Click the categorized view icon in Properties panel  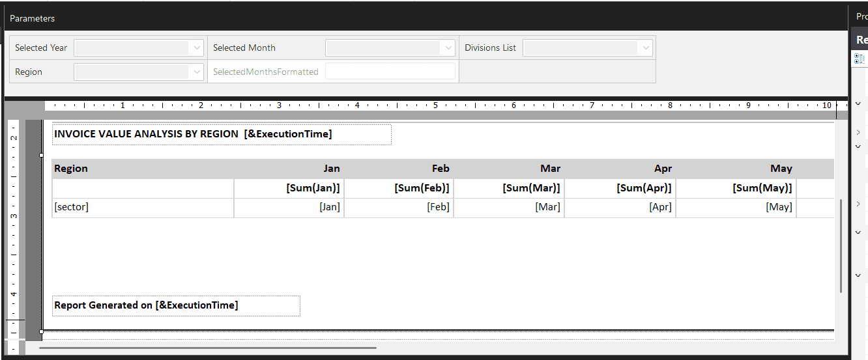coord(860,59)
